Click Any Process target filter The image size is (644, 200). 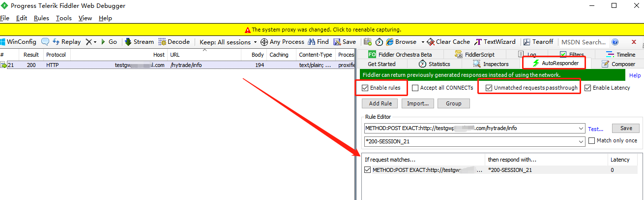click(283, 42)
